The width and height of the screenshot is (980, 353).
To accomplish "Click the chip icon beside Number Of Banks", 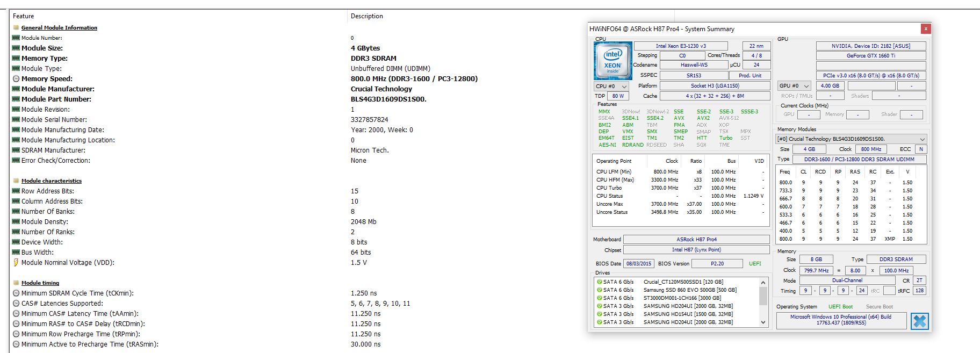I will pyautogui.click(x=16, y=211).
